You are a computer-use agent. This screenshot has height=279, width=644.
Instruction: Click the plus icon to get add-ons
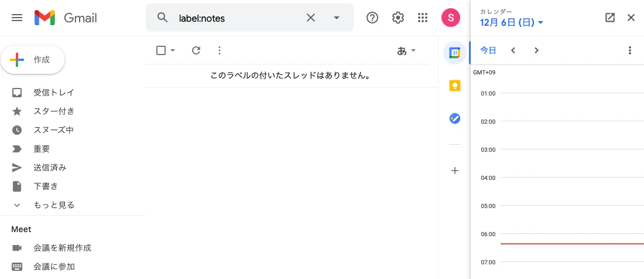455,171
